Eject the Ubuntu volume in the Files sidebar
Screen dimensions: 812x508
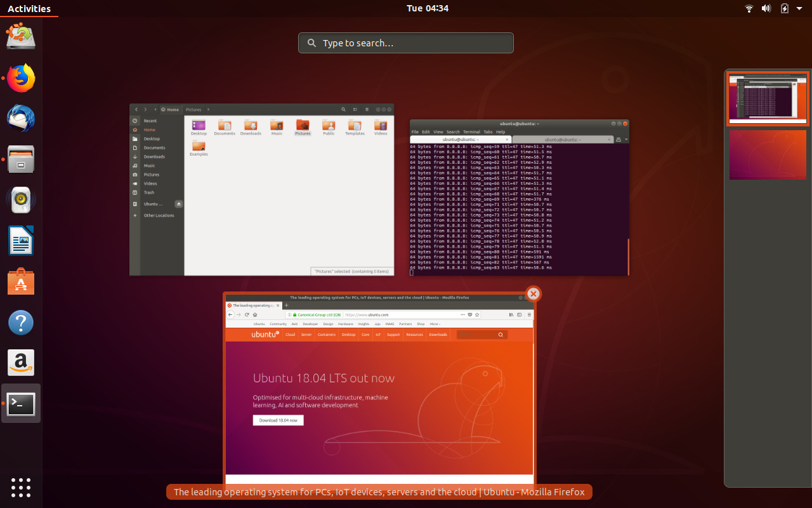pos(179,204)
